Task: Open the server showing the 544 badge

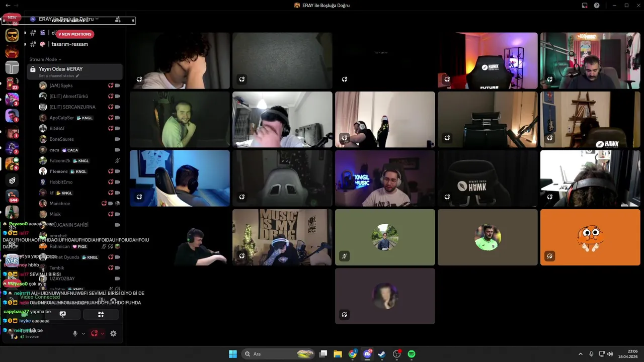Action: 12,196
